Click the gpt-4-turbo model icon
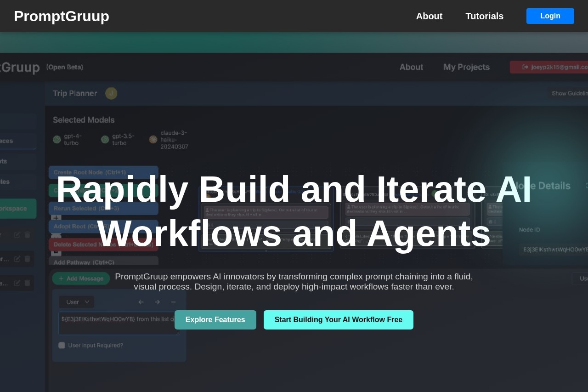Screen dimensions: 588x392 tap(57, 139)
